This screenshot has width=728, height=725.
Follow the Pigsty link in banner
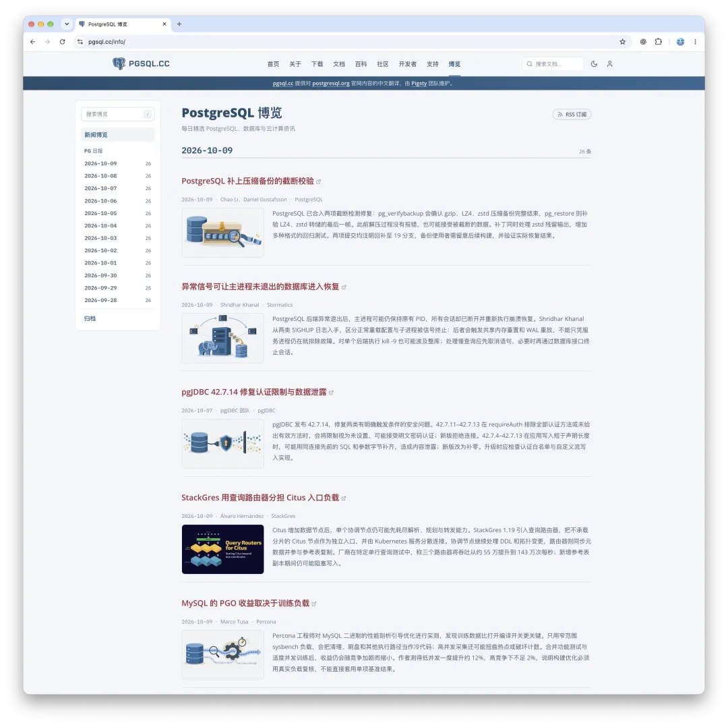click(x=419, y=84)
